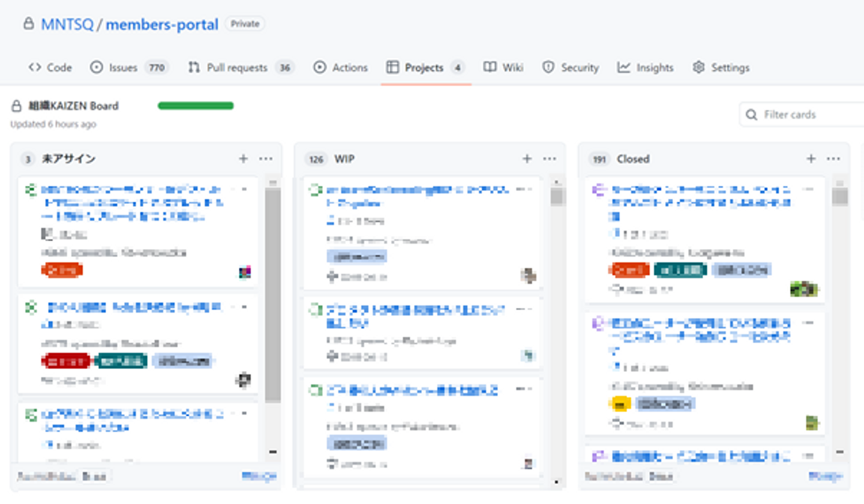The height and width of the screenshot is (504, 864).
Task: Open the repository Settings tab
Action: [721, 67]
